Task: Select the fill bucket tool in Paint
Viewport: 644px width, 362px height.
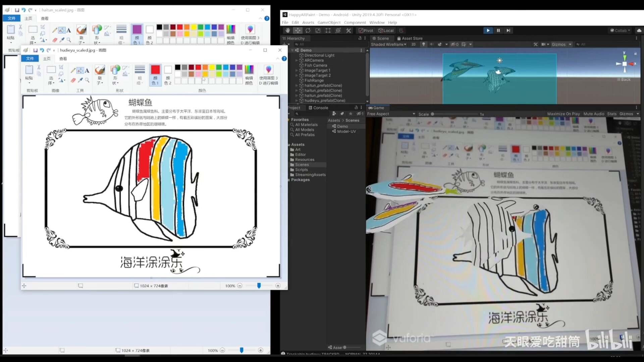Action: pos(80,70)
